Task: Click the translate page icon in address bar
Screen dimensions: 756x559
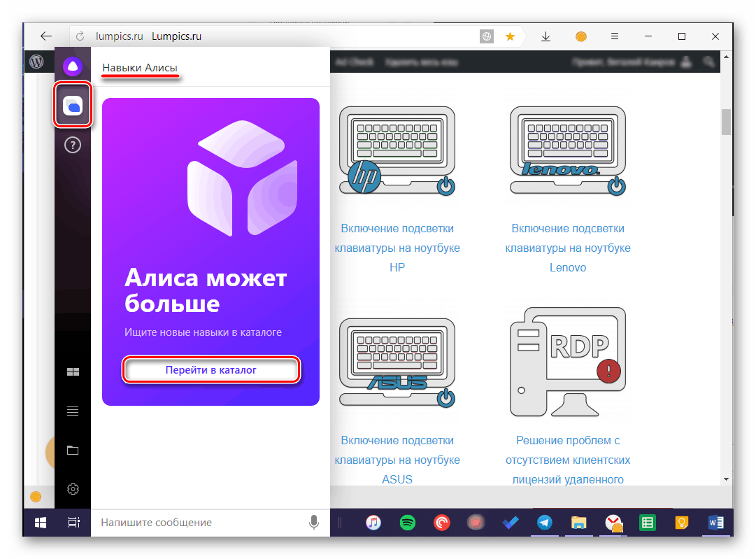Action: [x=487, y=36]
